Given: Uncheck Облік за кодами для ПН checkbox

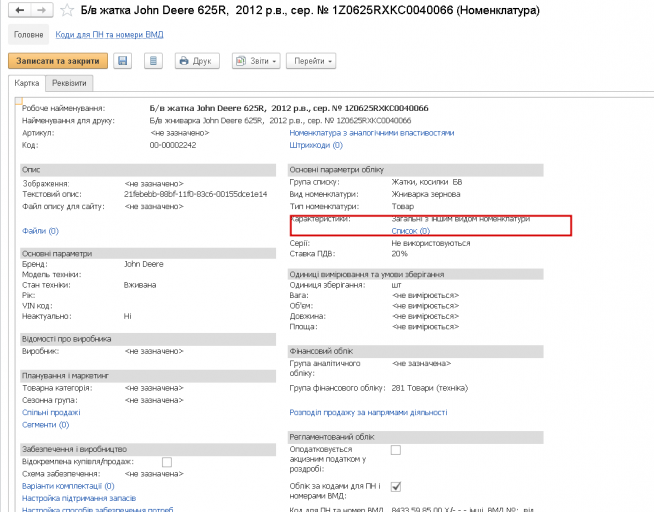Looking at the screenshot, I should [396, 487].
